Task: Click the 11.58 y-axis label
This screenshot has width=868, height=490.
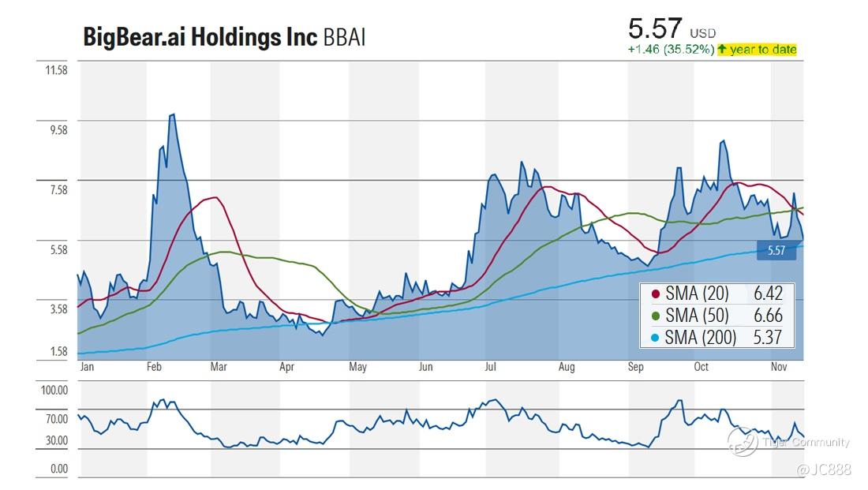Action: (57, 70)
